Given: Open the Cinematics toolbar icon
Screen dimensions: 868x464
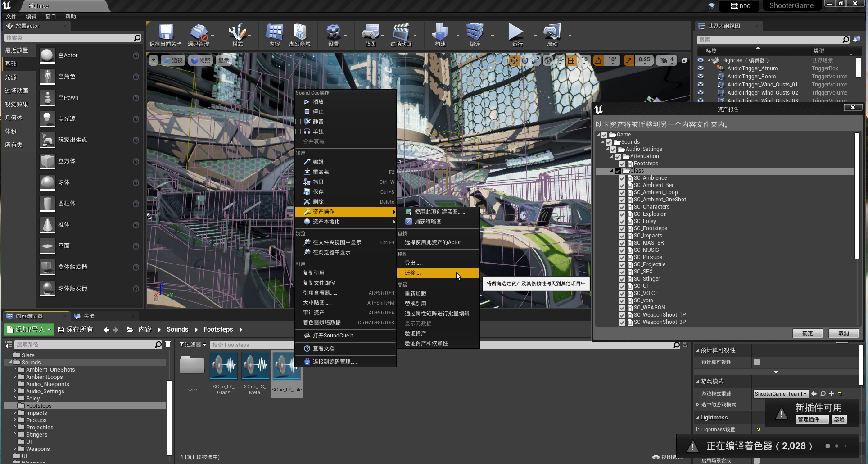Looking at the screenshot, I should point(401,32).
